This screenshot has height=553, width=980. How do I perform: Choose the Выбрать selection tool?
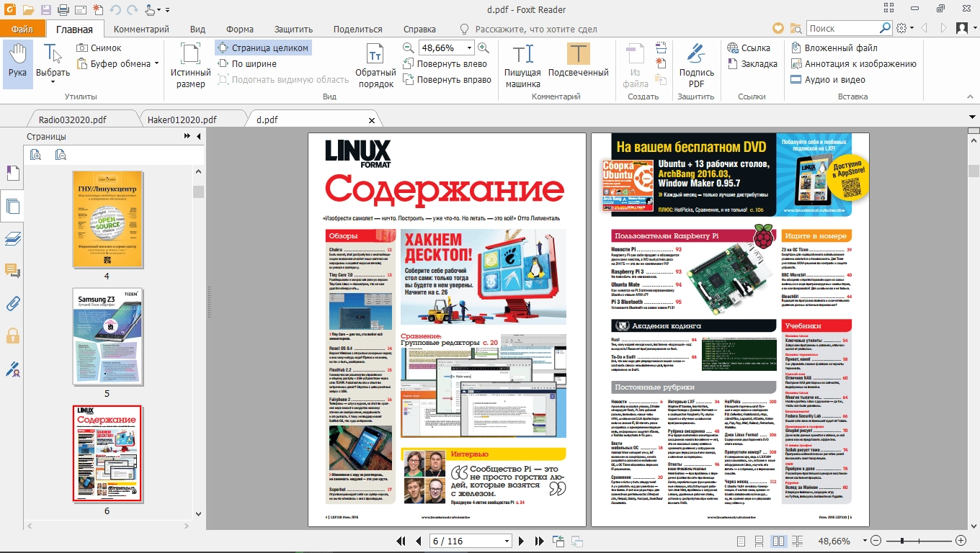53,64
